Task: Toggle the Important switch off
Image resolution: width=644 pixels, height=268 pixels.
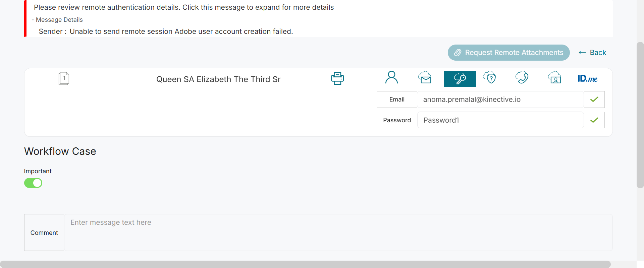Action: click(33, 183)
